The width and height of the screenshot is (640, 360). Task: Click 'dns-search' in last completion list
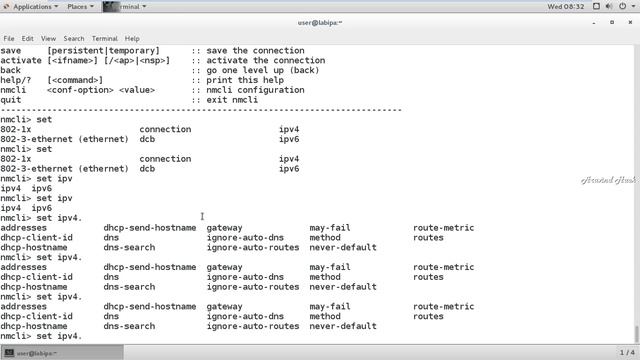click(129, 326)
